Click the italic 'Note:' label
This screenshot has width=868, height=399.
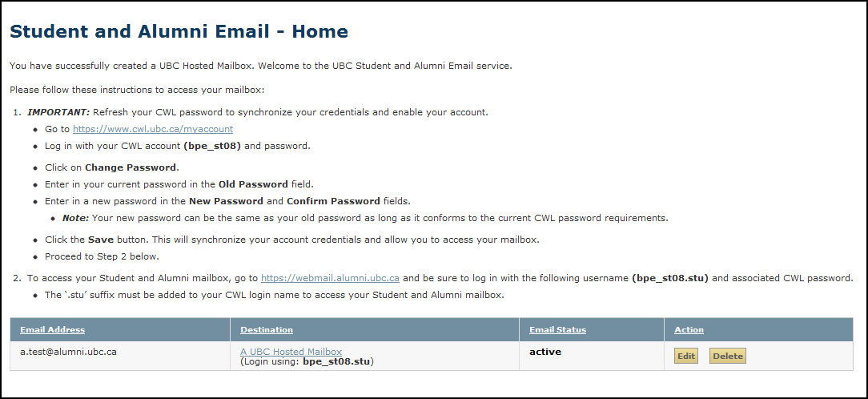[x=75, y=218]
